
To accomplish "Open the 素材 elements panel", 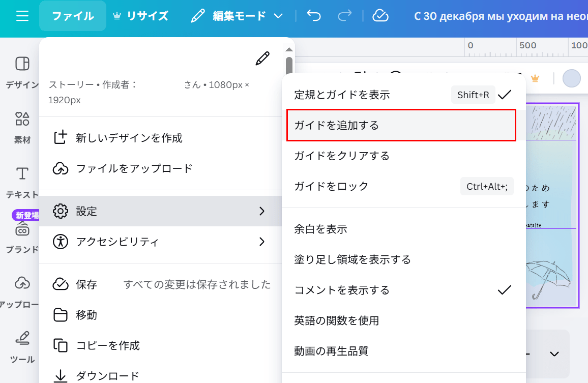I will click(22, 128).
